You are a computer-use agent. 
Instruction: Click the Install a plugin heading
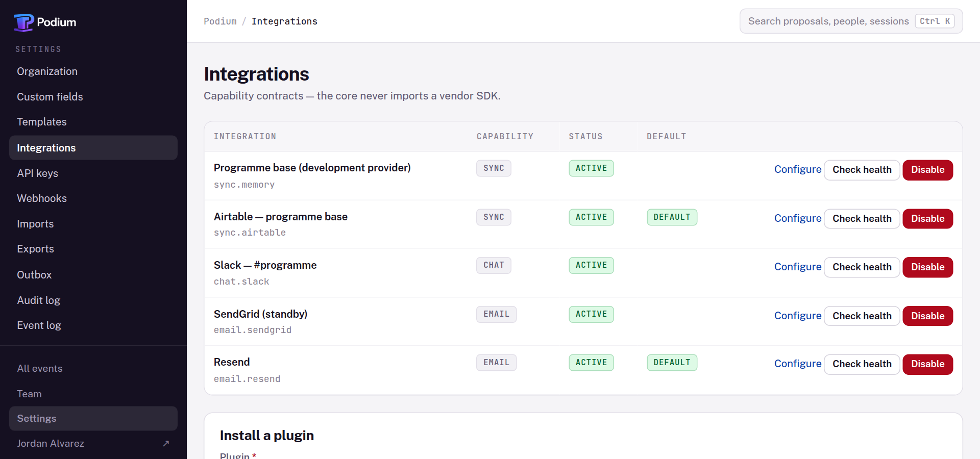266,436
